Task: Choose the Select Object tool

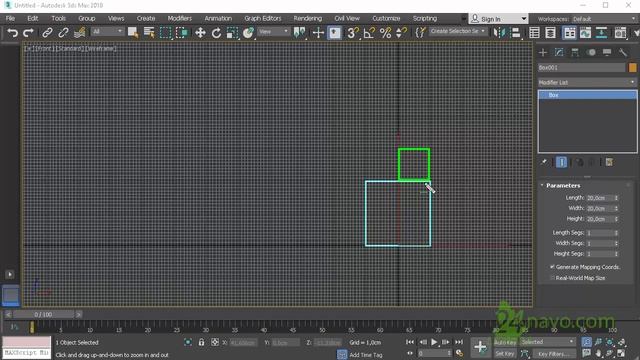Action: [133, 33]
